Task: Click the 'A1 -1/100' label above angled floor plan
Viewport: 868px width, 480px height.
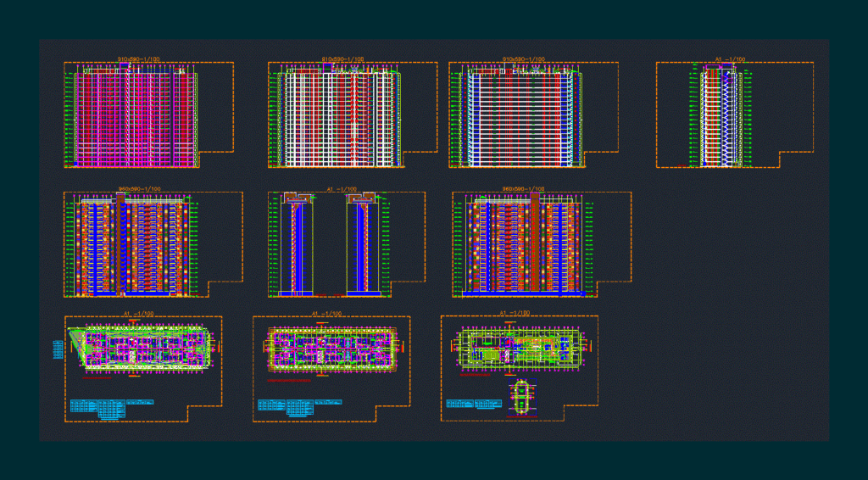Action: [x=138, y=313]
